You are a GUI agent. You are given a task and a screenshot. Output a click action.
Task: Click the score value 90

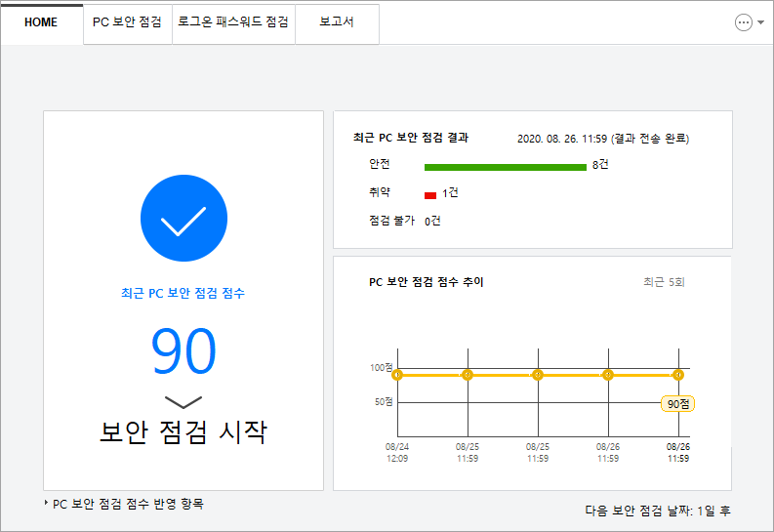click(x=183, y=350)
